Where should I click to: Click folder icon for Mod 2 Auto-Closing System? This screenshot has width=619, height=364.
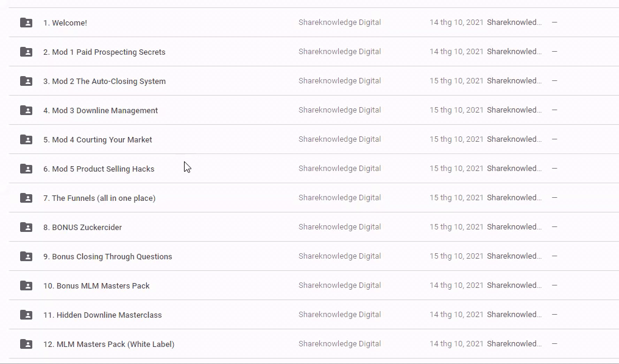click(x=26, y=81)
